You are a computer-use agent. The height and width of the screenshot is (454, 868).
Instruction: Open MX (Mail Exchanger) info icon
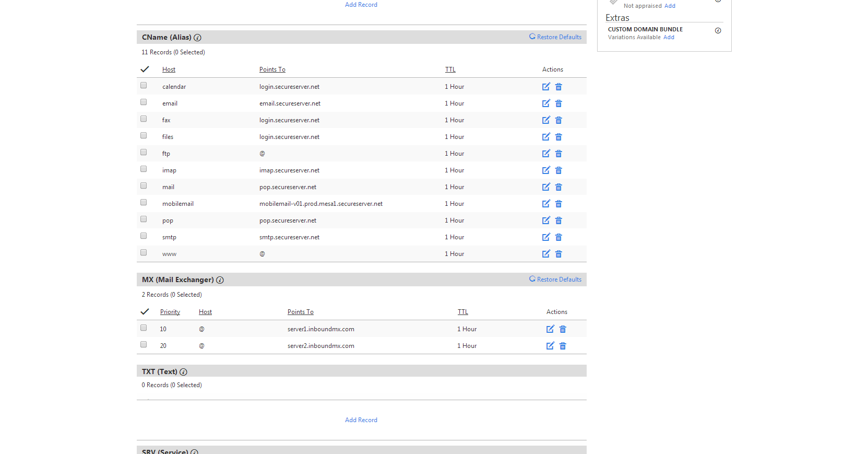coord(220,280)
